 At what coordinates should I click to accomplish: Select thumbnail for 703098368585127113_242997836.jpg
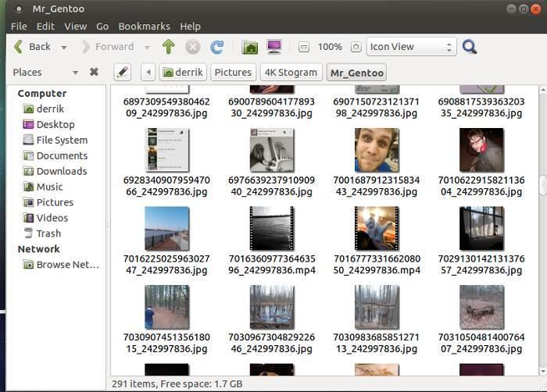(377, 307)
